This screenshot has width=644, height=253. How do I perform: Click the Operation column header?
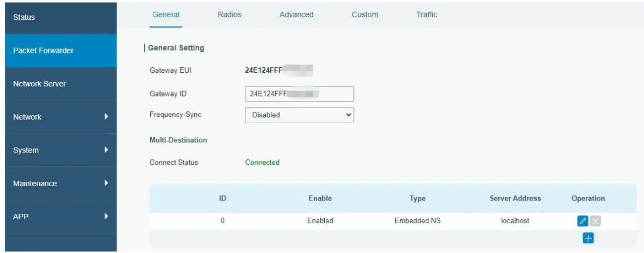coord(588,199)
